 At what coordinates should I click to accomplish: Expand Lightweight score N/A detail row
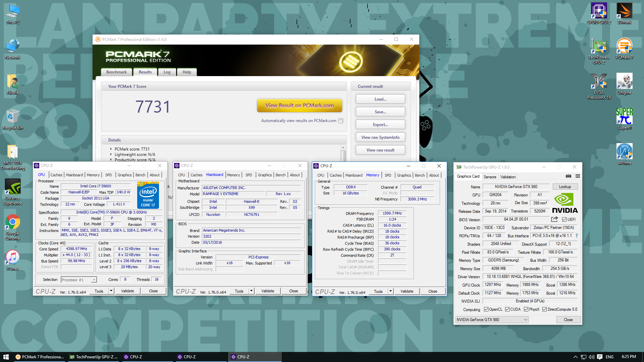111,155
